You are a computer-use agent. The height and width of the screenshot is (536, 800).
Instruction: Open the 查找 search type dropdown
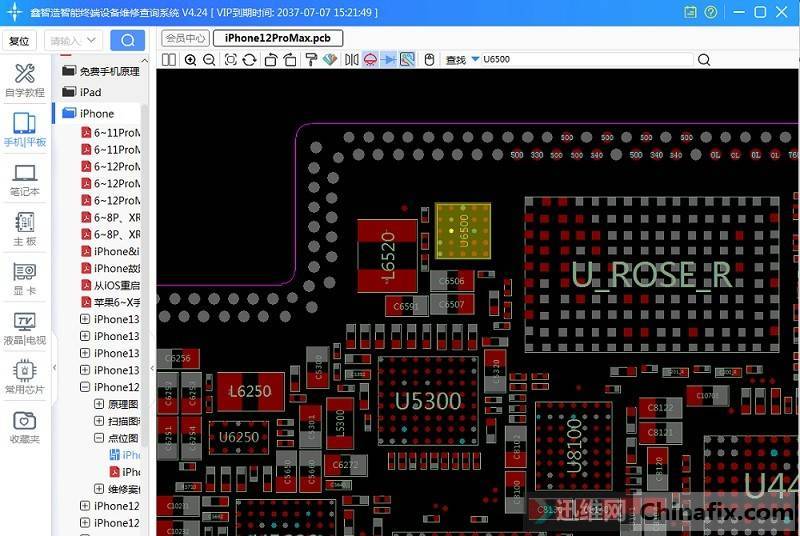click(475, 60)
